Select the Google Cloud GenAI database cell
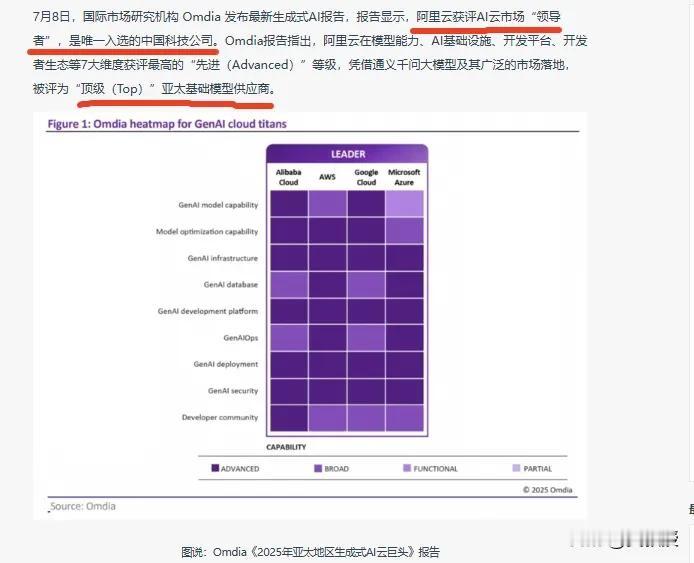 [366, 284]
